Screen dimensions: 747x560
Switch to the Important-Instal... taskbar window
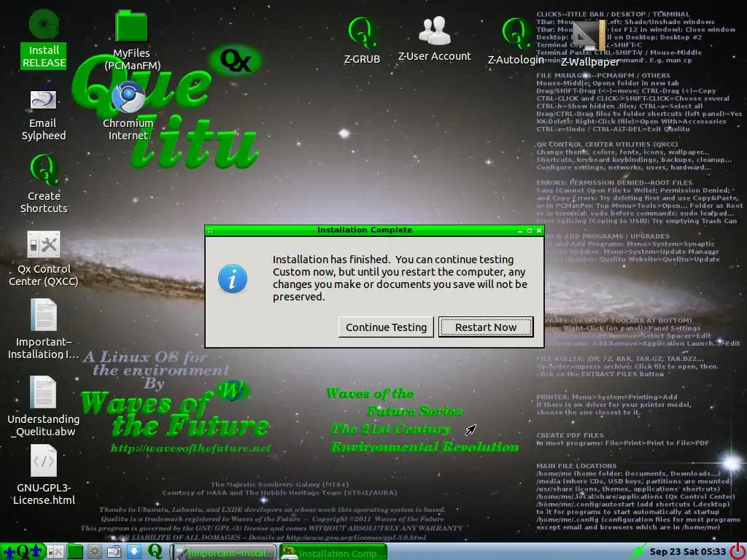[223, 553]
